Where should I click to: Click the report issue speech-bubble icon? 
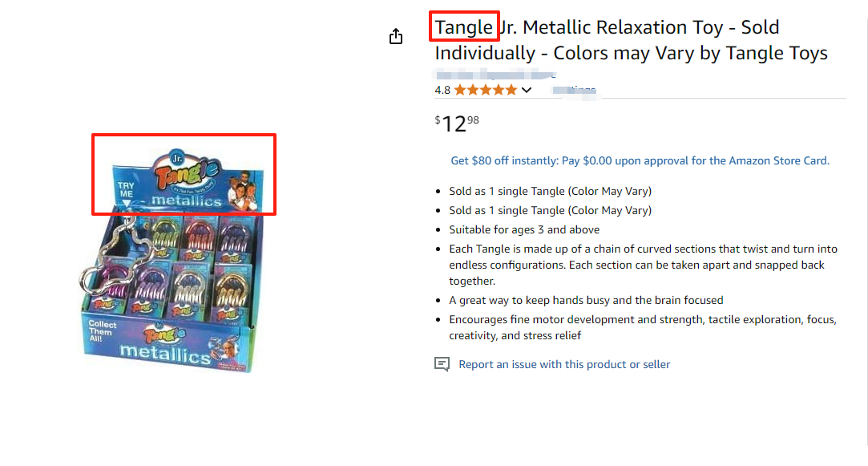(442, 364)
